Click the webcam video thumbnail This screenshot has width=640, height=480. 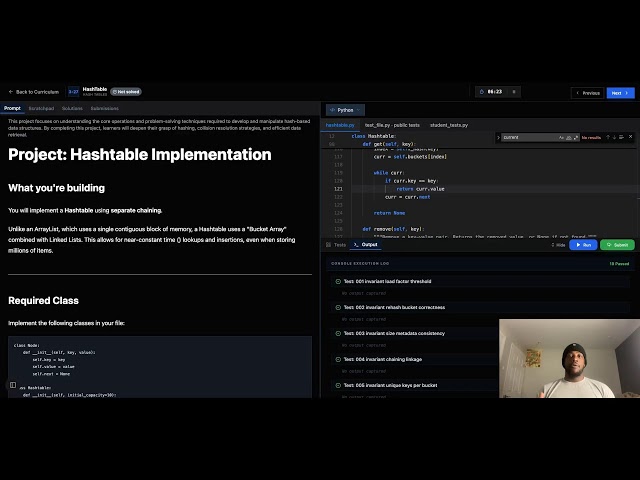(569, 358)
